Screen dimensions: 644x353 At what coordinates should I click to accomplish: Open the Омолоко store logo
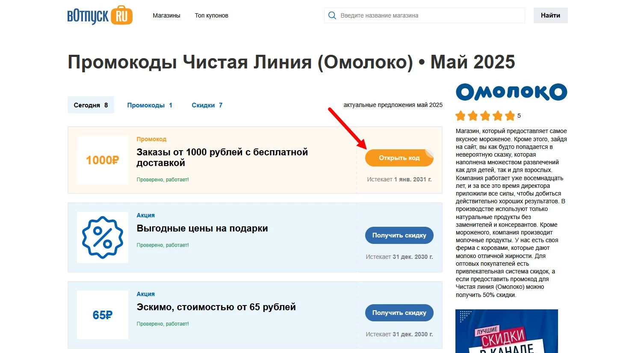click(x=511, y=91)
